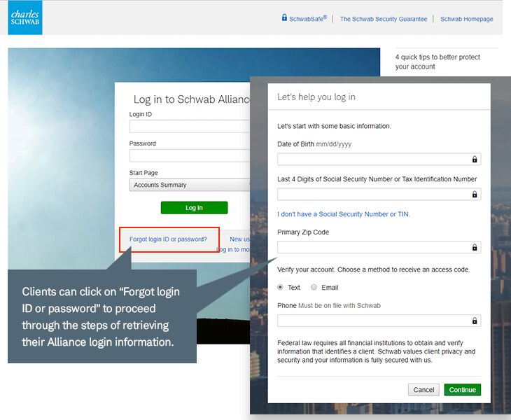Click the 'Log in to Schwab Alliance' heading
Screen dimensions: 511x420
[x=192, y=99]
